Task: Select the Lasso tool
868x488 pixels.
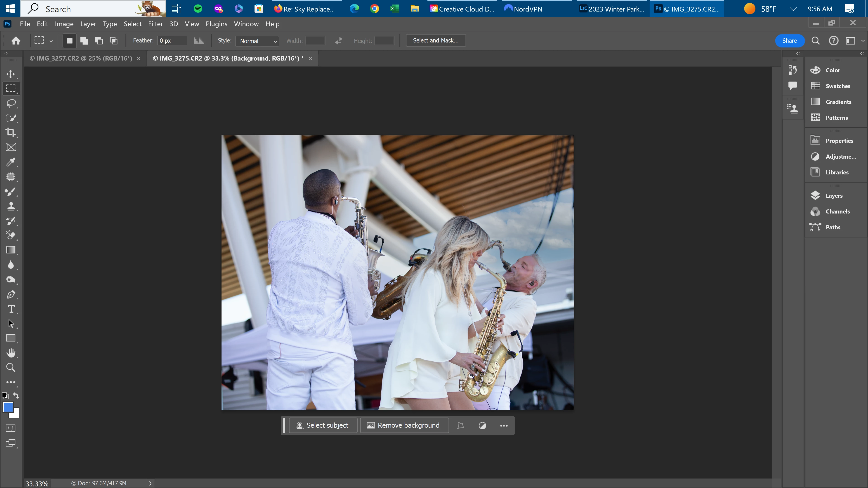Action: click(x=11, y=103)
